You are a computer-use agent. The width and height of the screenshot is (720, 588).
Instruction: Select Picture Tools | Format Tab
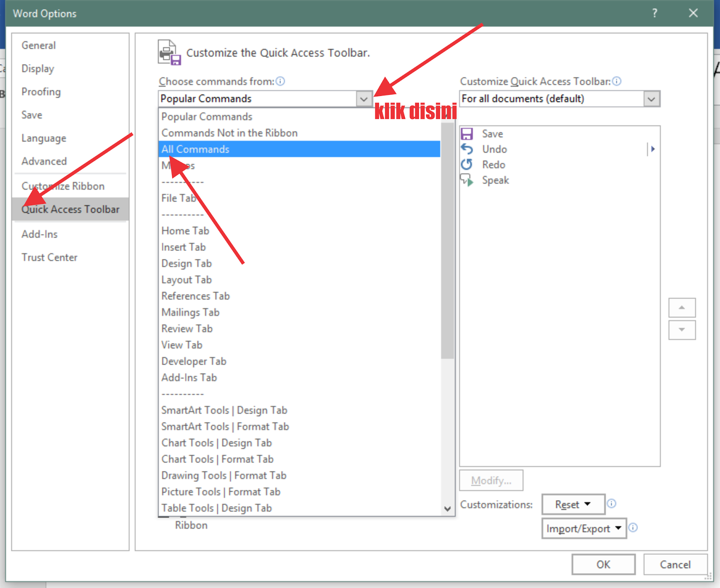point(299,492)
